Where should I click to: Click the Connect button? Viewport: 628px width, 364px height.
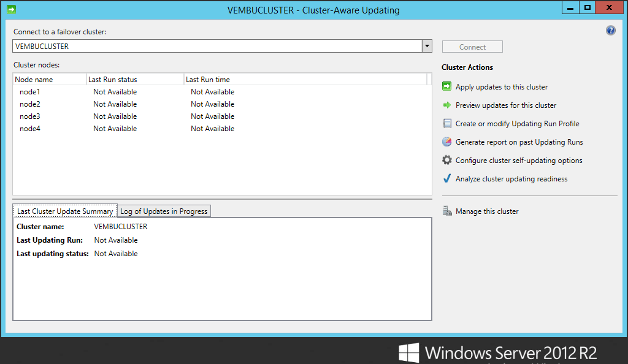pos(472,47)
